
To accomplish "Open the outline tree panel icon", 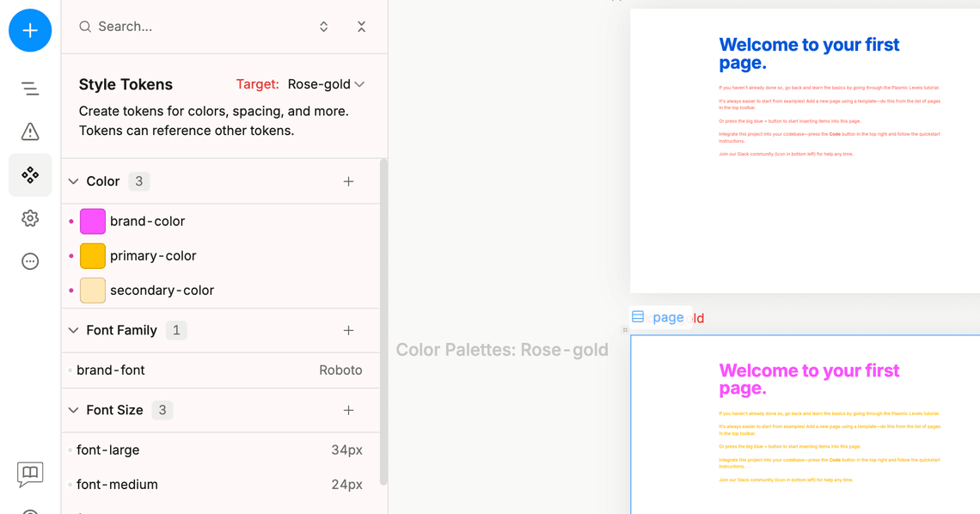I will point(30,89).
